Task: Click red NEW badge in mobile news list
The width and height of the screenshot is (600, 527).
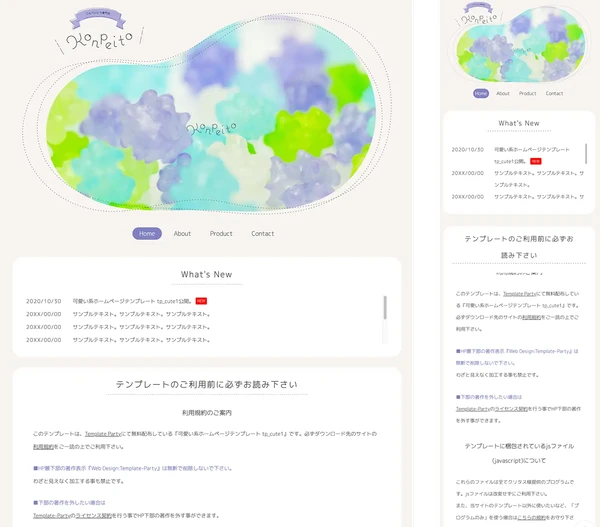Action: tap(535, 161)
